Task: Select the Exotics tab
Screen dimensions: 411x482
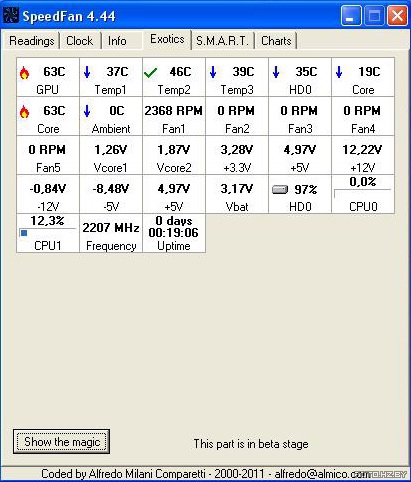Action: click(167, 39)
